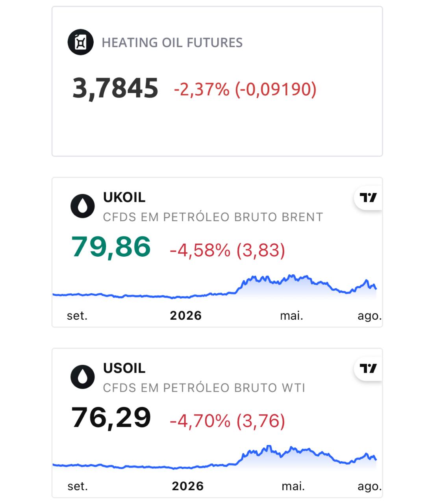441x504 pixels.
Task: Open the UKOIL symbol name
Action: 124,197
